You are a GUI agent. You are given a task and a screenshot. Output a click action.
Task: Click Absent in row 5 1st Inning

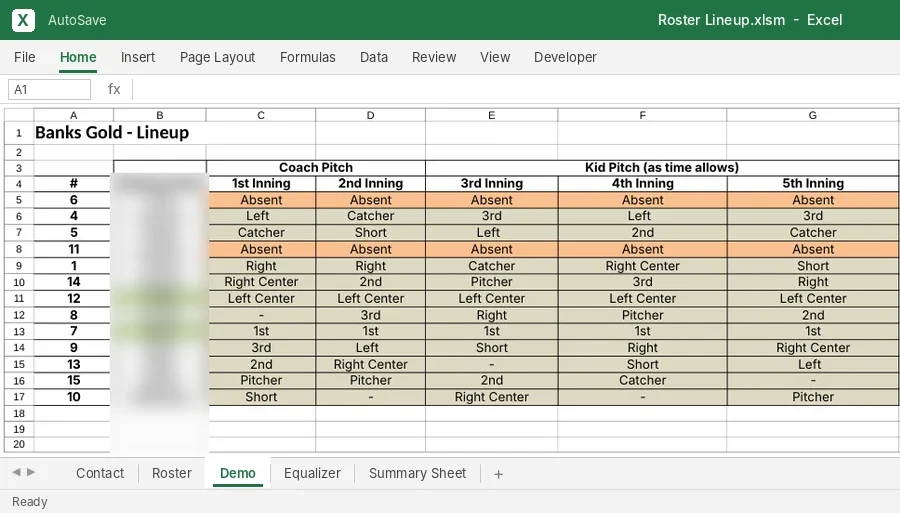261,200
